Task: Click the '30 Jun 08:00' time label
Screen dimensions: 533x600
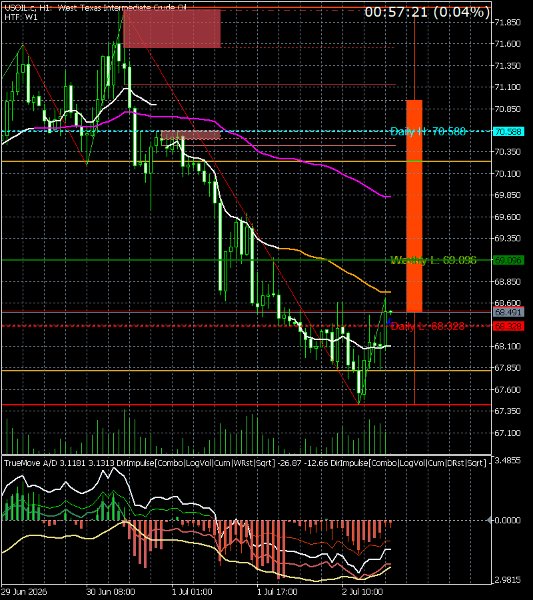Action: click(110, 592)
